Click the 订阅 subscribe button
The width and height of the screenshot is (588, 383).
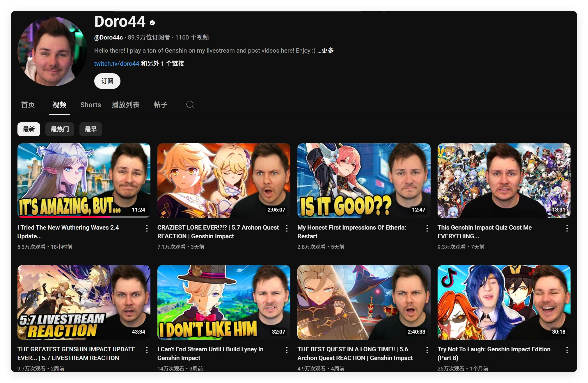tap(107, 81)
